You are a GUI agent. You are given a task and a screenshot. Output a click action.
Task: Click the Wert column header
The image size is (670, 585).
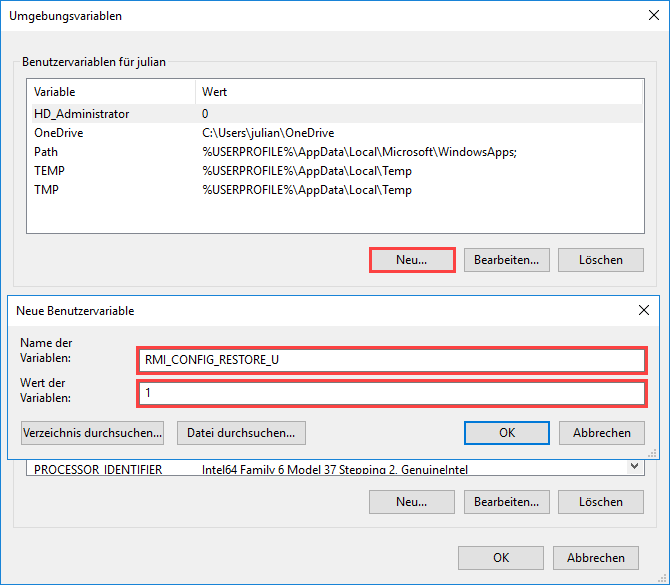pos(419,92)
